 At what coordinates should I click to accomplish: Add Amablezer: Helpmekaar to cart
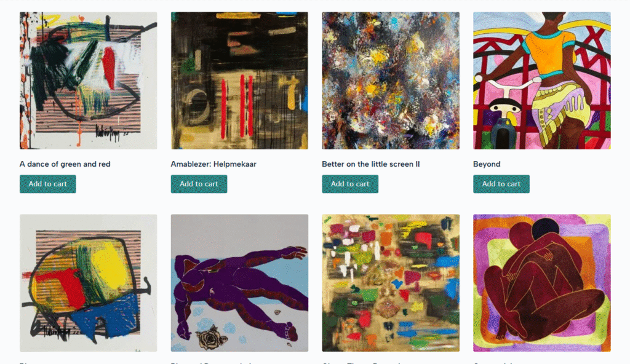199,184
